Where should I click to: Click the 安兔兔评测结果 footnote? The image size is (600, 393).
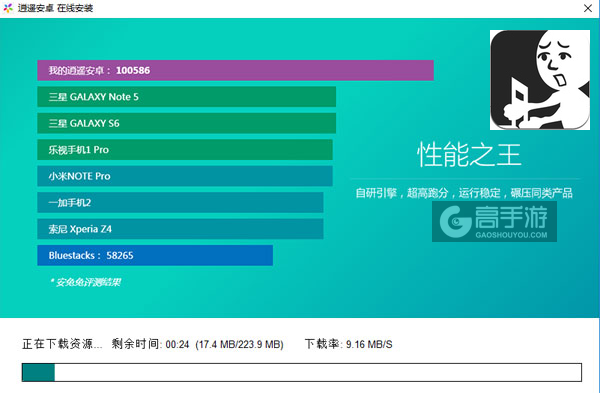pyautogui.click(x=85, y=282)
